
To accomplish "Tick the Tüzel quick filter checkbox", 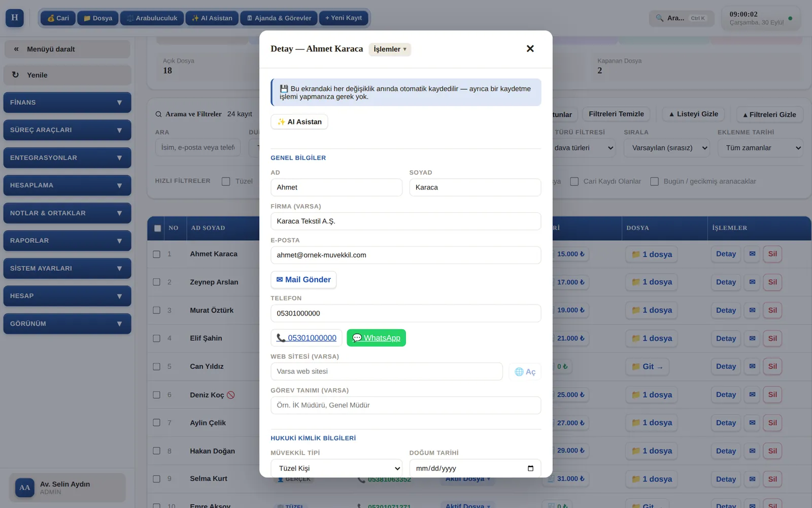I will click(226, 181).
